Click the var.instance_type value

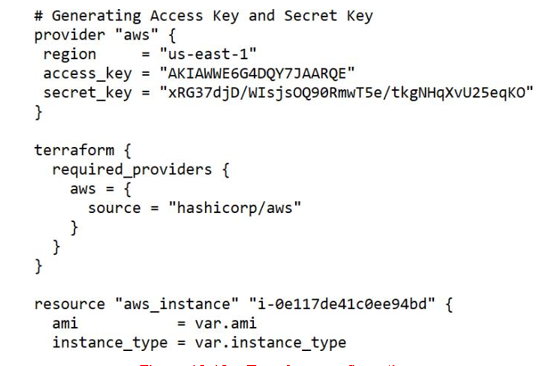pyautogui.click(x=270, y=343)
